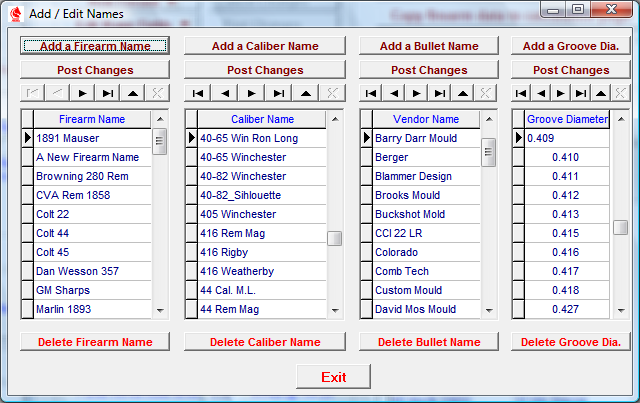
Task: Go to previous Caliber record
Action: click(225, 93)
